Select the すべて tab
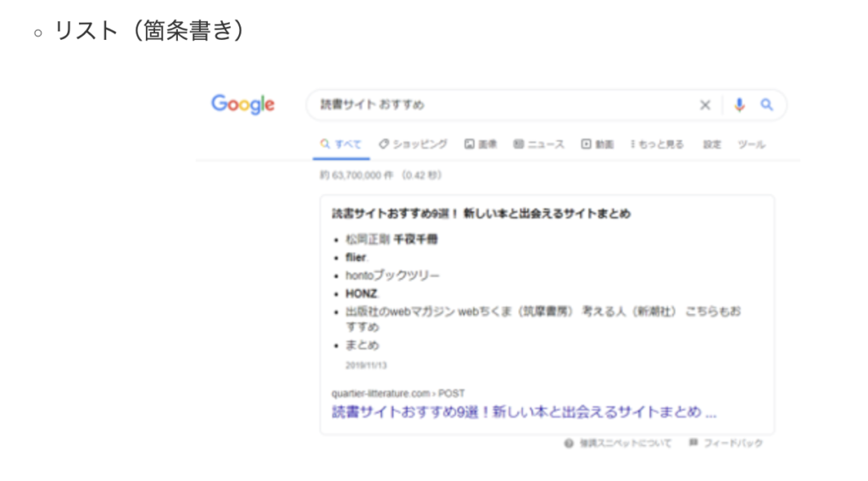The height and width of the screenshot is (481, 868). point(341,144)
